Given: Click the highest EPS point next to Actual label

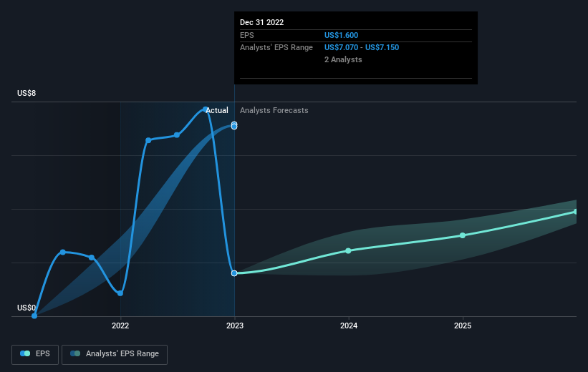Looking at the screenshot, I should tap(205, 109).
